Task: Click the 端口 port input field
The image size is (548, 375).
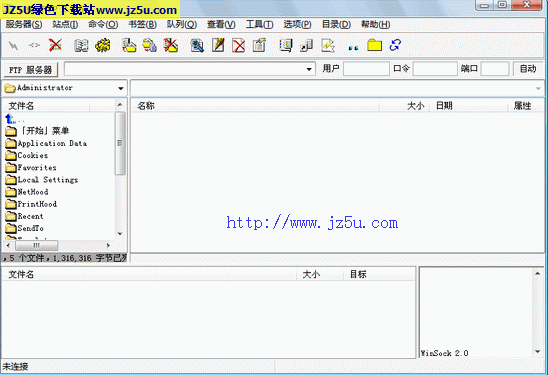Action: (495, 68)
